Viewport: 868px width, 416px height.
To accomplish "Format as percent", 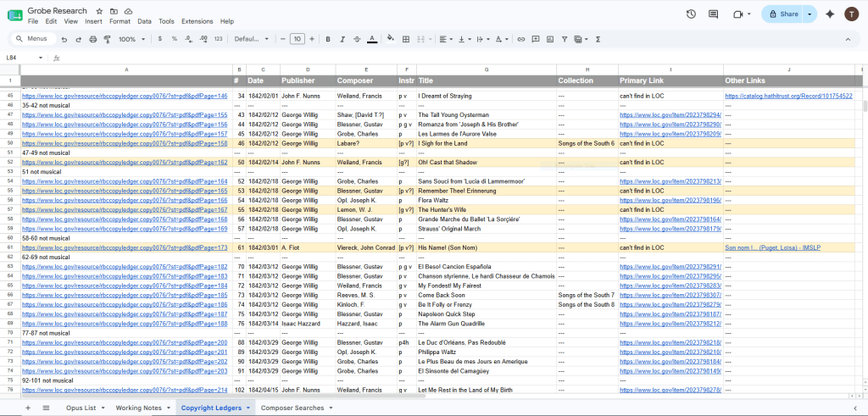I will coord(175,39).
